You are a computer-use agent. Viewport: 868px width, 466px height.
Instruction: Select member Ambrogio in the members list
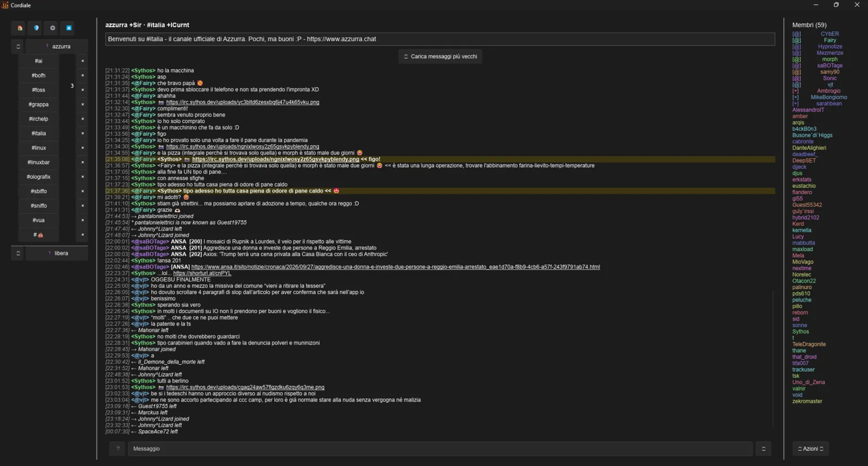(x=828, y=91)
